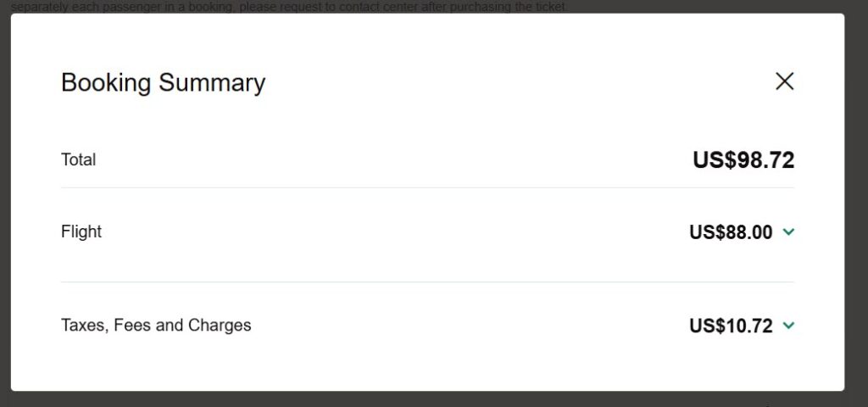Click the divider line below Total row
Screen dimensions: 868x407
pos(427,187)
